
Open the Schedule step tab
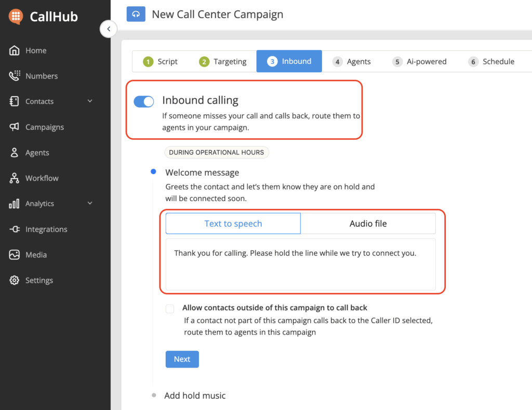(491, 61)
